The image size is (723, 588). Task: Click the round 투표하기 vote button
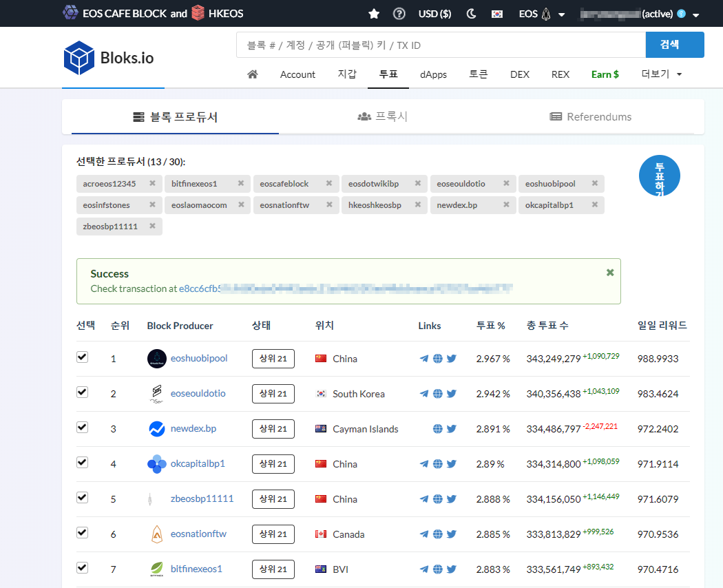[660, 176]
